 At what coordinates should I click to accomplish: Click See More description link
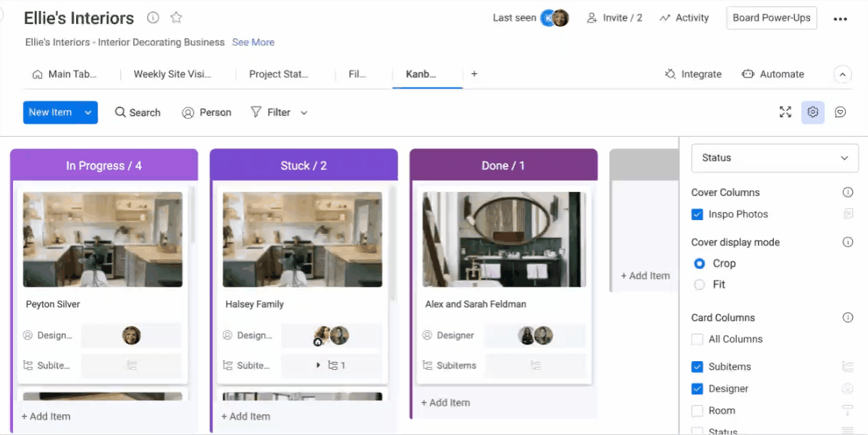pos(253,42)
